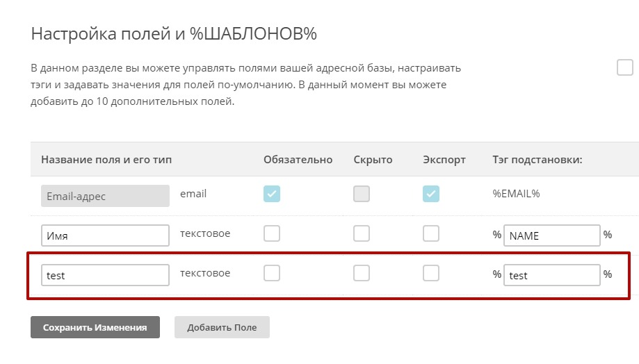The height and width of the screenshot is (364, 639).
Task: Enable Скрыто for the Имя field
Action: (x=362, y=234)
